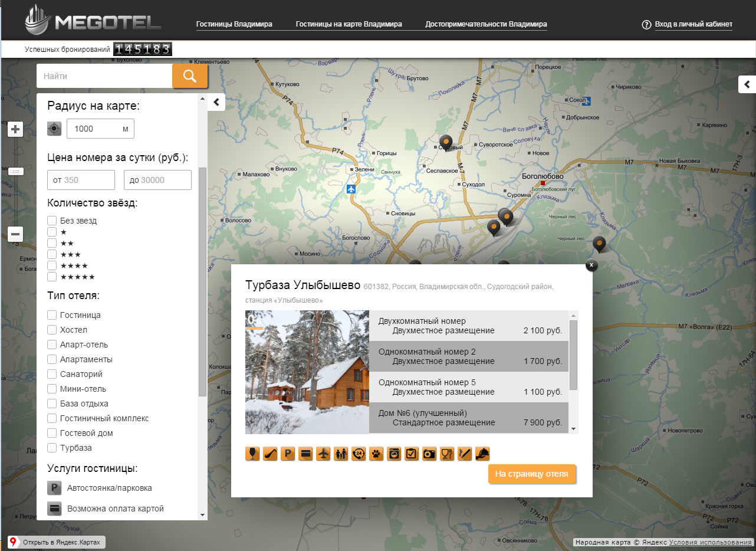Check the Хостел checkbox

click(52, 330)
